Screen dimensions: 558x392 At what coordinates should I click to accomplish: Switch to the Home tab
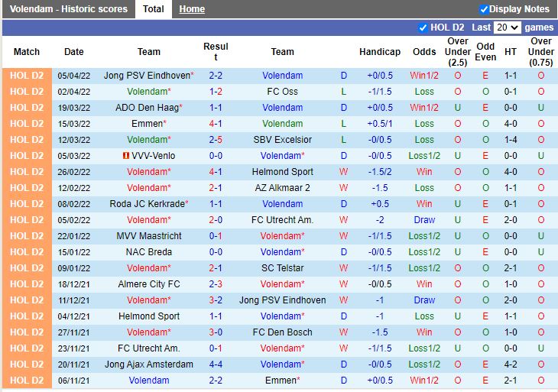click(192, 9)
